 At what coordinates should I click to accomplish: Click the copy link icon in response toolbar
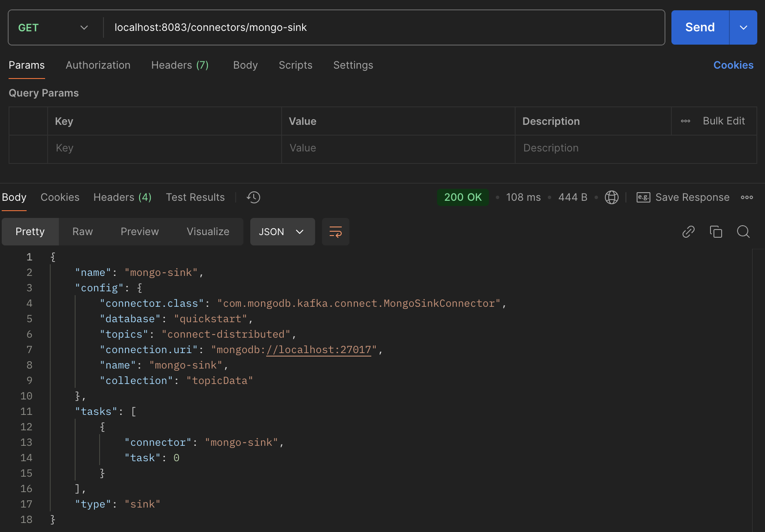tap(689, 232)
